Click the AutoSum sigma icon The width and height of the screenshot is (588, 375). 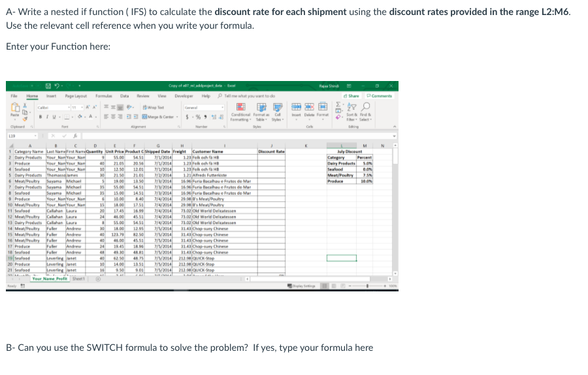(338, 105)
